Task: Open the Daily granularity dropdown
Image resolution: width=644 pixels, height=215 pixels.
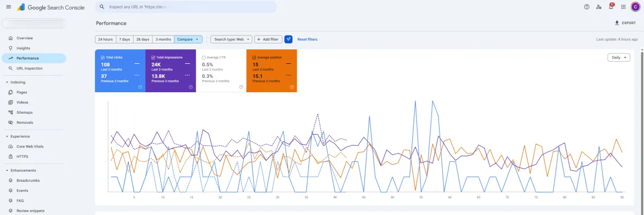Action: (619, 58)
